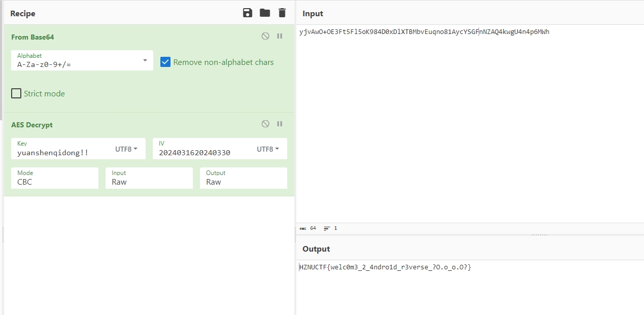Open the Base64 Alphabet dropdown
This screenshot has width=644, height=315.
tap(145, 60)
